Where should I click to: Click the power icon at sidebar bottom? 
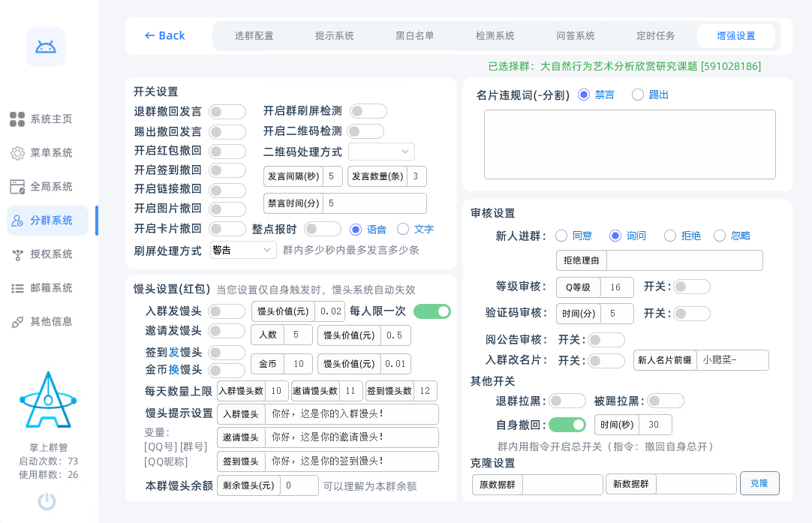pyautogui.click(x=47, y=501)
